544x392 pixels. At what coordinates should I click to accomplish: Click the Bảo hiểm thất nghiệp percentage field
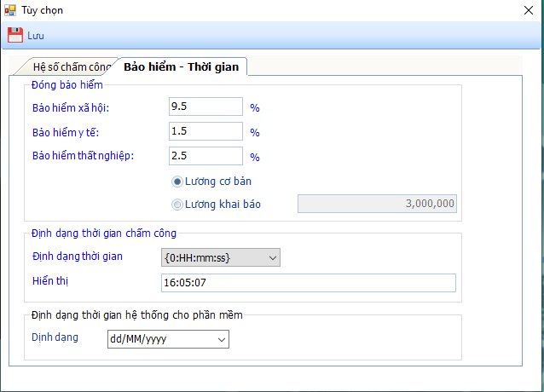coord(205,156)
